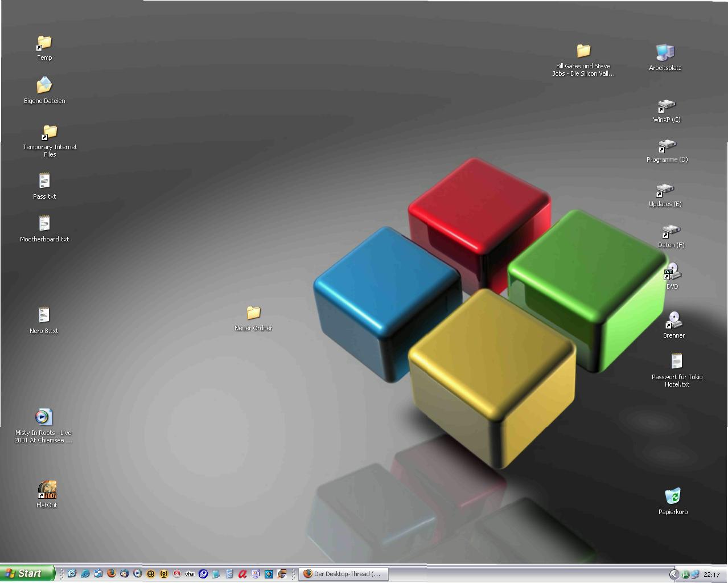
Task: Select the Eigene Dateien folder
Action: [44, 86]
